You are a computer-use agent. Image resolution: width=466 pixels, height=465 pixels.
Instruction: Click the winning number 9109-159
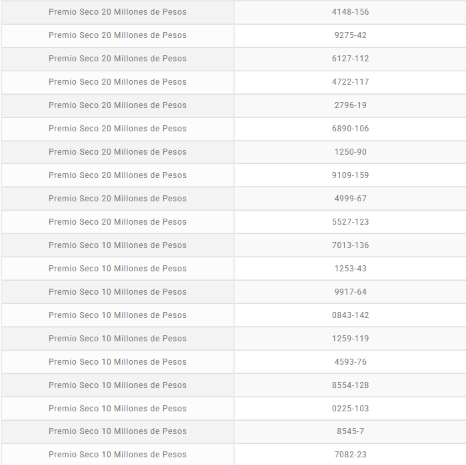[x=350, y=175]
